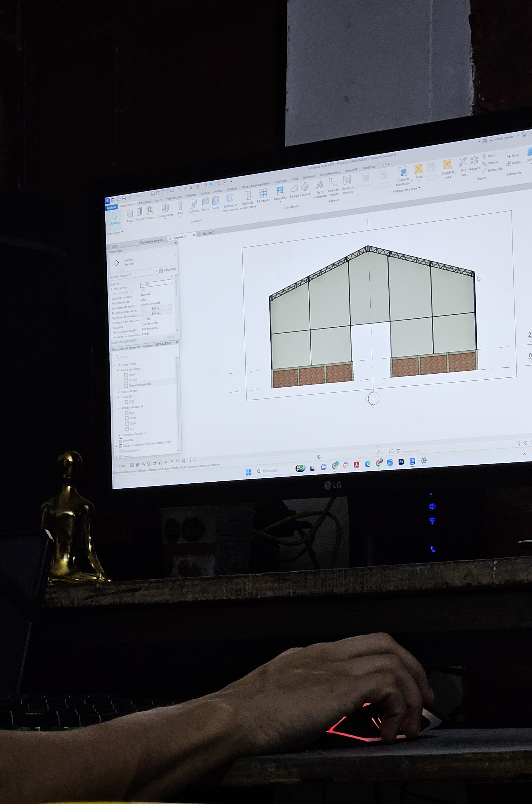Select the Techo ceiling tool

click(205, 205)
